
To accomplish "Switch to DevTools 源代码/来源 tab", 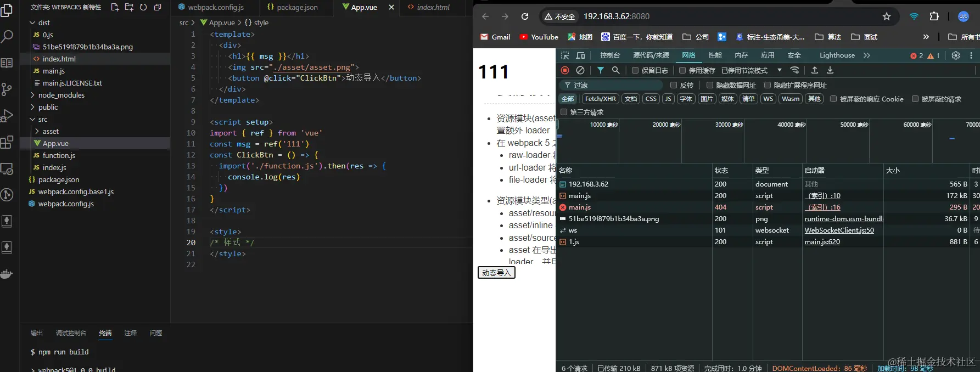I will tap(651, 55).
